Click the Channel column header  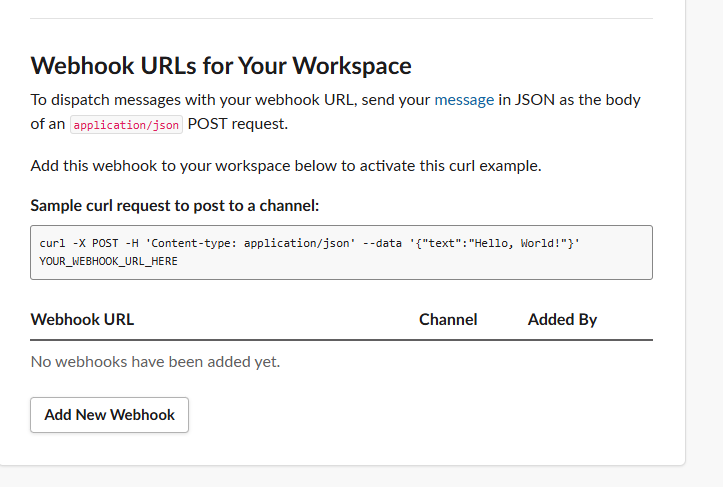tap(448, 320)
